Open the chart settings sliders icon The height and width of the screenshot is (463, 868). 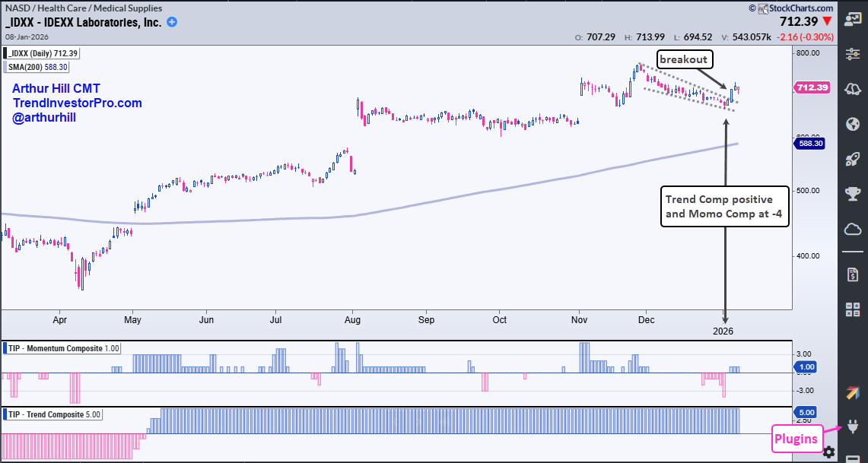click(x=852, y=54)
